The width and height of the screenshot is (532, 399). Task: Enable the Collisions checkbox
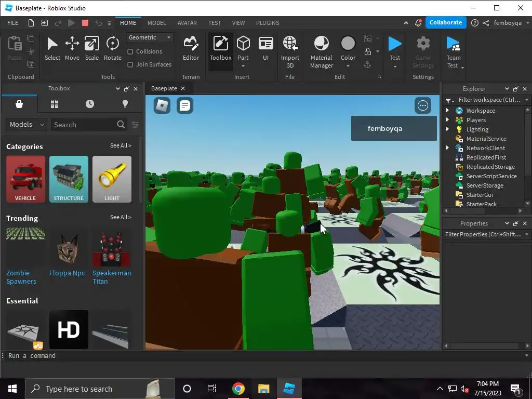tap(130, 51)
